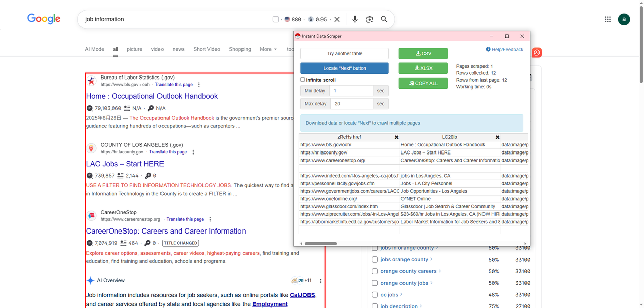Image resolution: width=644 pixels, height=308 pixels.
Task: Enable the Infinite scroll checkbox
Action: coord(303,80)
